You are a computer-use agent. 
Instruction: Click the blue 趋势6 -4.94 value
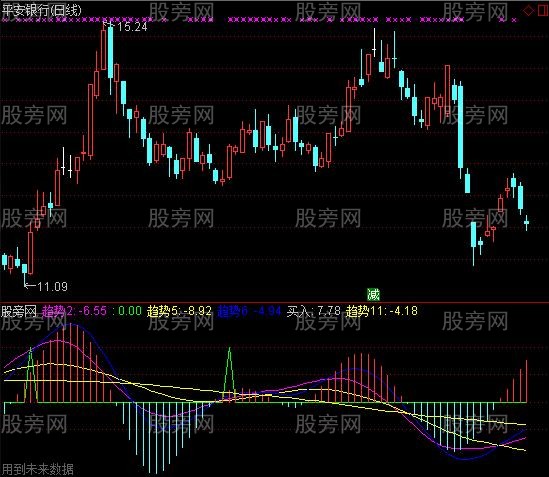point(249,311)
